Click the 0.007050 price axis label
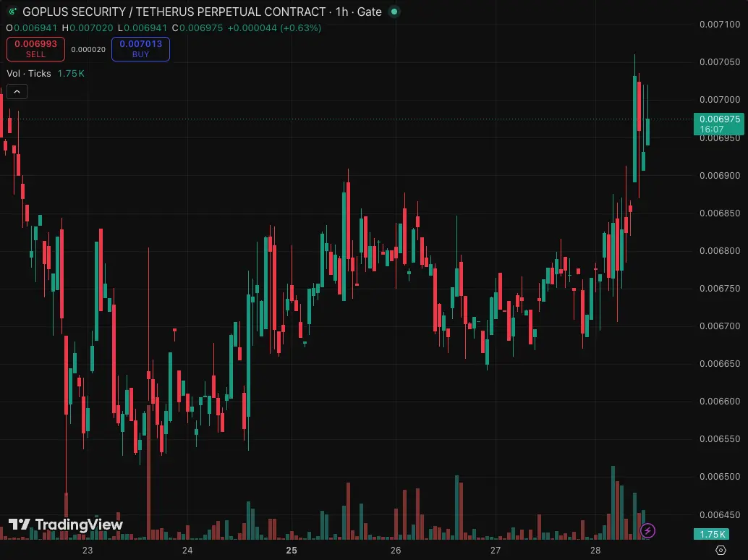Viewport: 748px width, 560px height. [x=720, y=62]
